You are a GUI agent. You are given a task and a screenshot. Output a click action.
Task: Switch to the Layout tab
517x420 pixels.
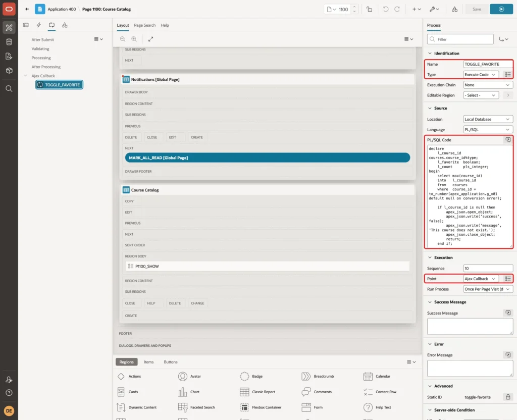pyautogui.click(x=123, y=25)
